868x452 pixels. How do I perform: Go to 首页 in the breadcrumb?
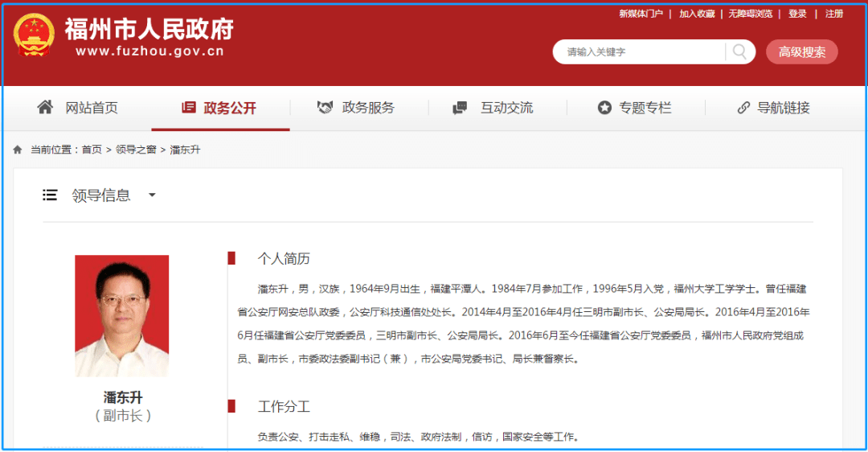click(92, 150)
